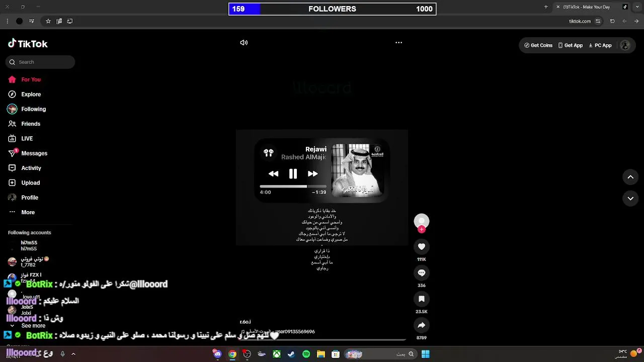
Task: Expand browser tab search chevron
Action: (636, 7)
